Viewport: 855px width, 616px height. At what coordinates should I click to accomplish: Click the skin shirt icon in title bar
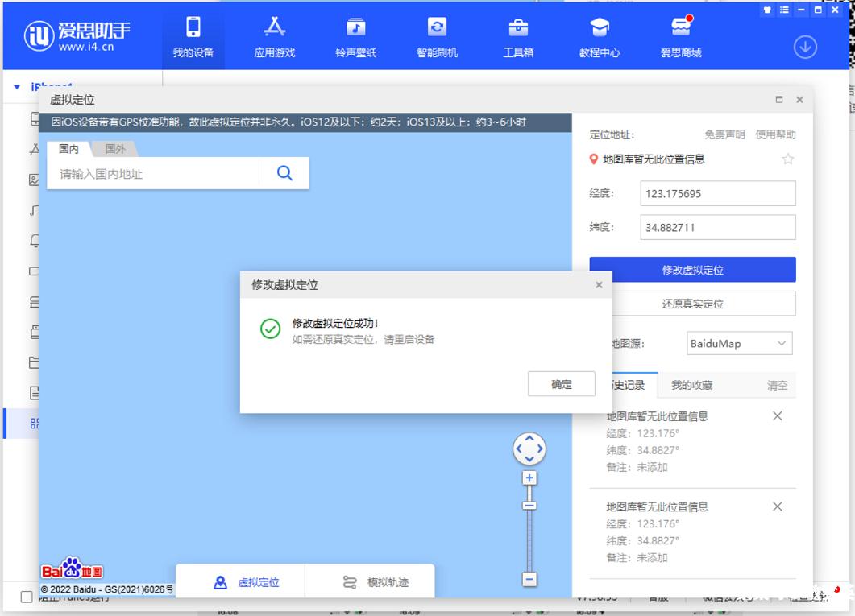click(767, 10)
